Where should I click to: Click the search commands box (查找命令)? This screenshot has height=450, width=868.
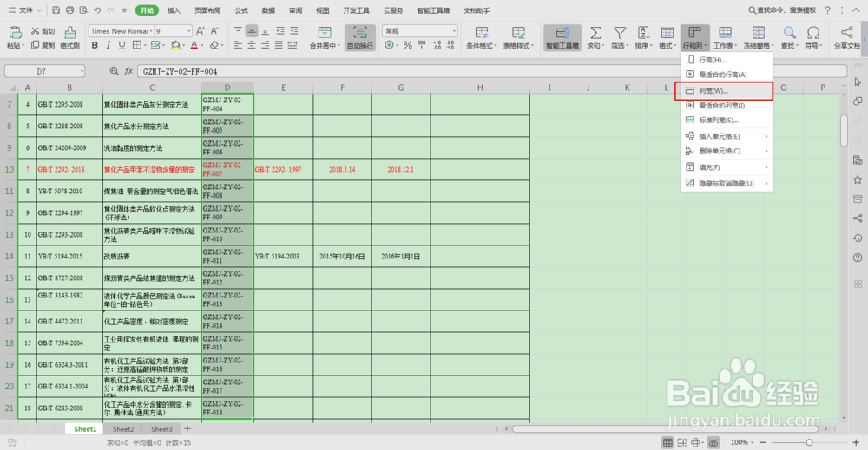[783, 10]
